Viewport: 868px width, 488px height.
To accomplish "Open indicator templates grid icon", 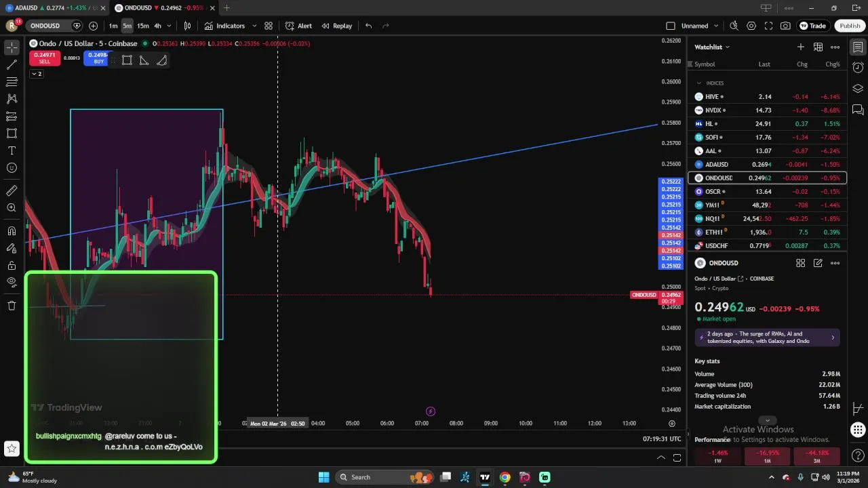I will pos(269,26).
